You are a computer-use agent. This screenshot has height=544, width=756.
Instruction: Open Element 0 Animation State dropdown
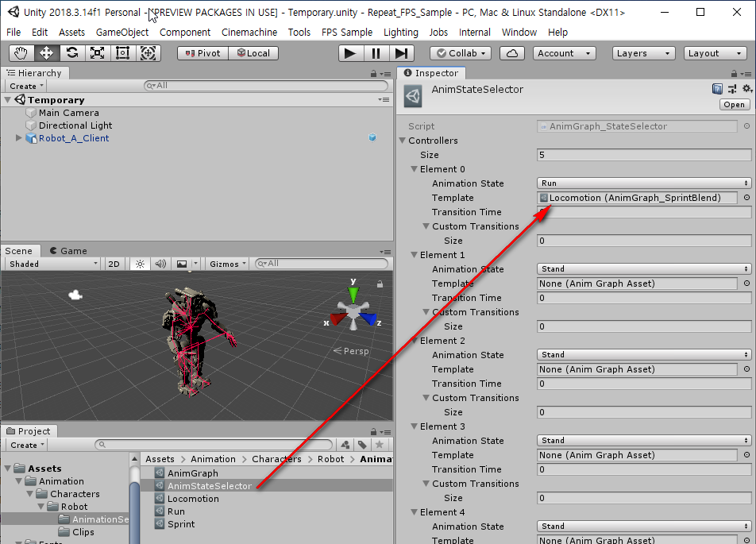pos(644,183)
